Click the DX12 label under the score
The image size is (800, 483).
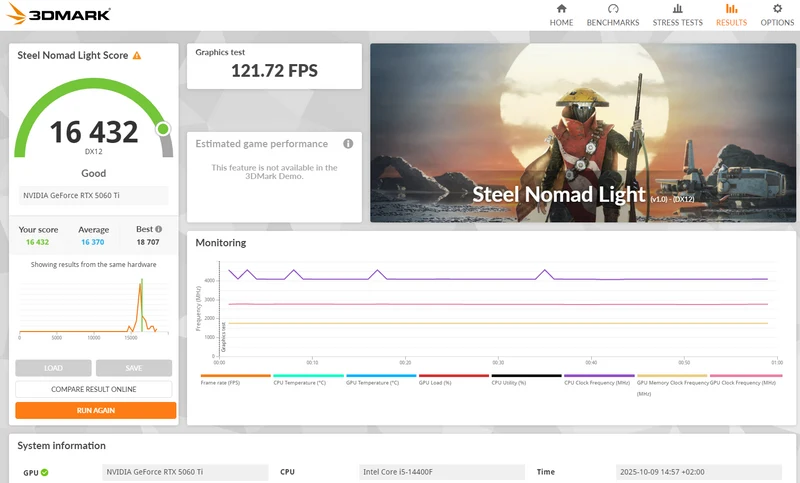[x=94, y=151]
